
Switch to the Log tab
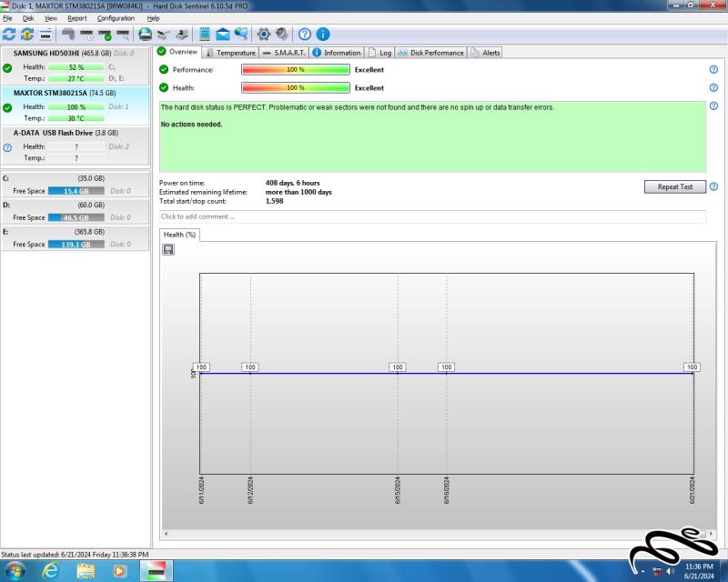[x=379, y=53]
